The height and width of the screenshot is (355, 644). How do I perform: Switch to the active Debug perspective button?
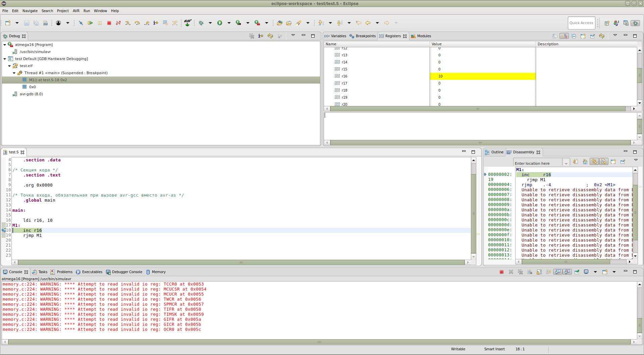click(635, 23)
